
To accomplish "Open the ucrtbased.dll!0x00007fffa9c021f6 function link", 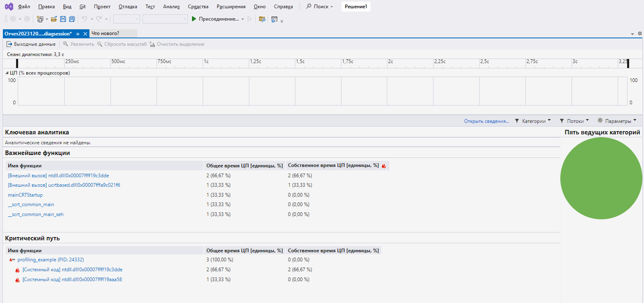I will pos(64,185).
